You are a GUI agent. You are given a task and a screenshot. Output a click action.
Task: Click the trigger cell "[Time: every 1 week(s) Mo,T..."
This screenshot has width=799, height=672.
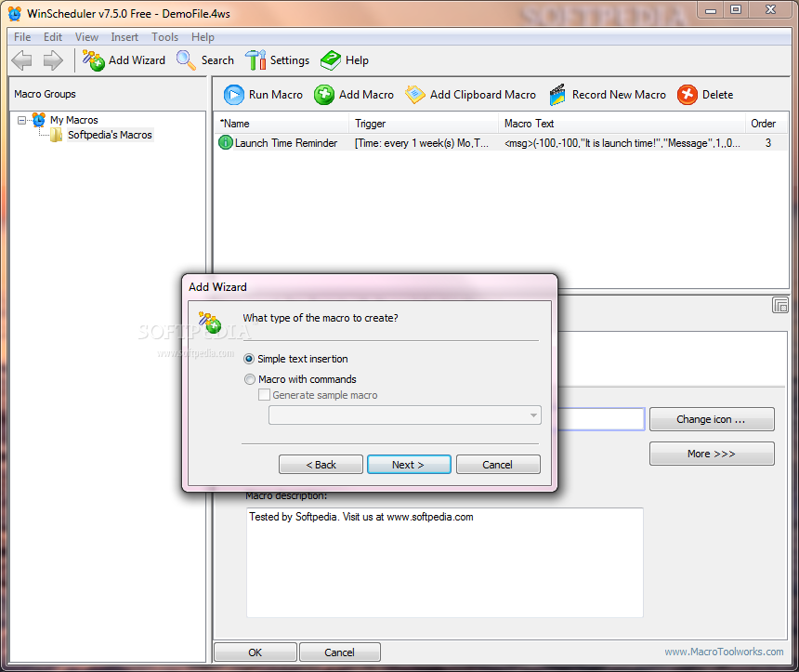pyautogui.click(x=422, y=143)
